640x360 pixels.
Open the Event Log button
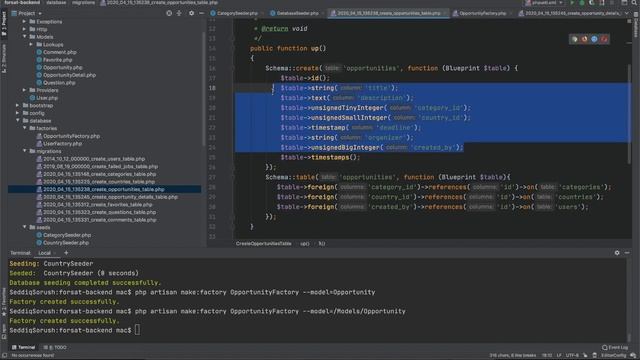(615, 347)
